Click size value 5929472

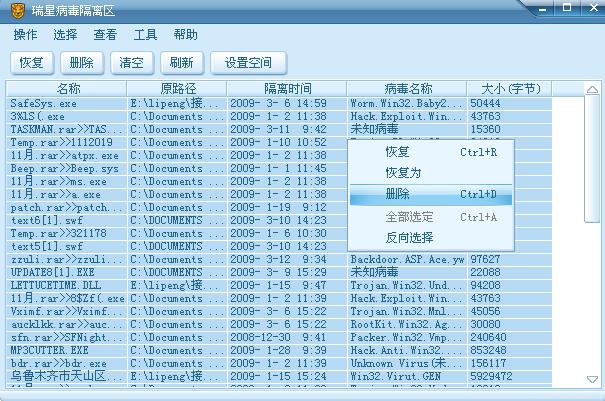(491, 376)
